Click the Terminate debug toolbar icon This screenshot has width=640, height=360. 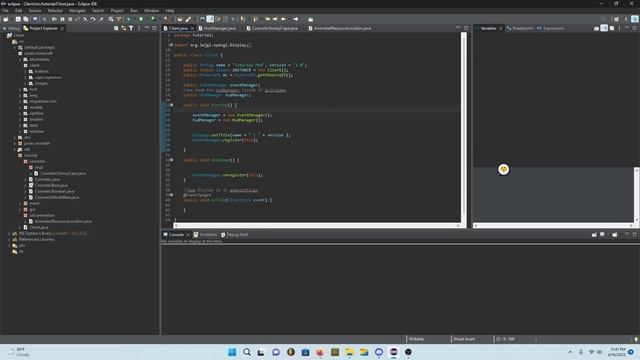point(70,19)
